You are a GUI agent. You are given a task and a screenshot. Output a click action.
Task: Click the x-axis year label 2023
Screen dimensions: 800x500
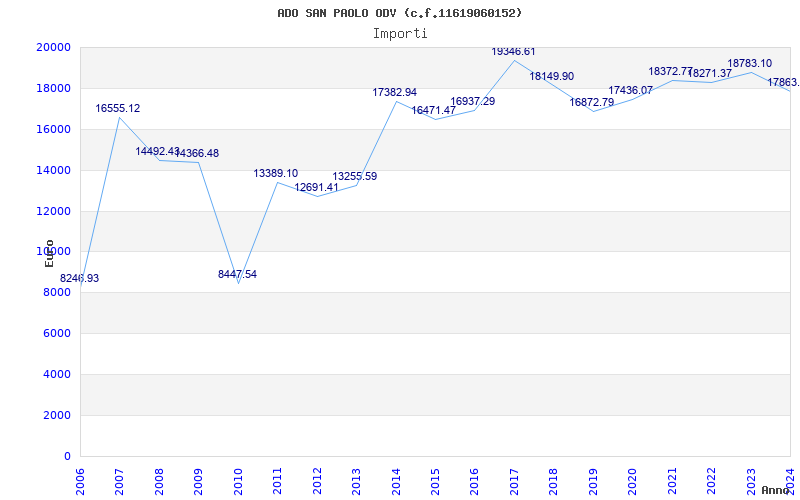tap(751, 481)
